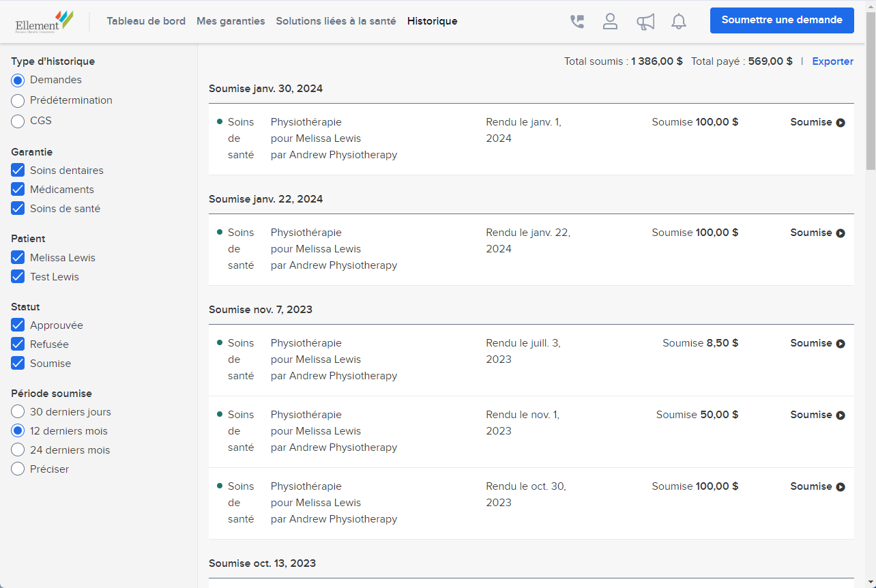Open Soumise status of the 50,00 $ claim
This screenshot has width=876, height=588.
811,415
